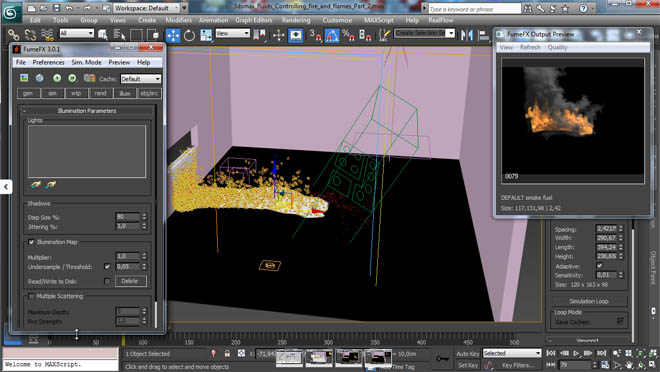The width and height of the screenshot is (660, 372).
Task: Open the Select Link chain tool
Action: 13,35
